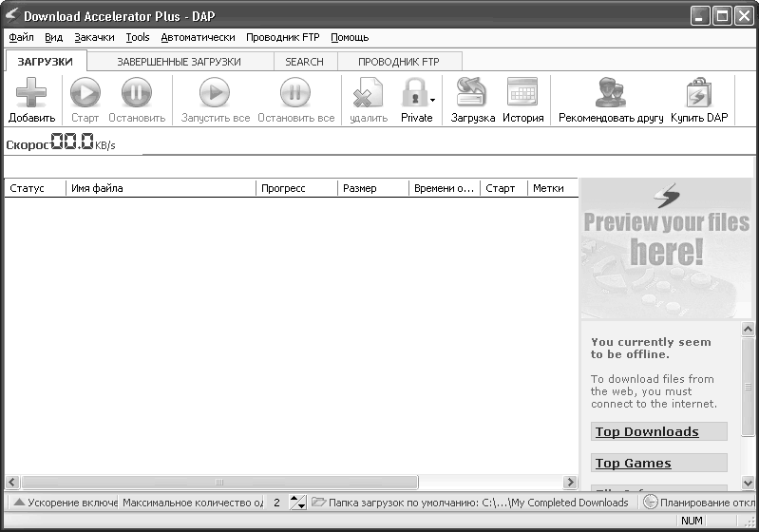
Task: Click the max downloads stepper arrows
Action: point(297,502)
